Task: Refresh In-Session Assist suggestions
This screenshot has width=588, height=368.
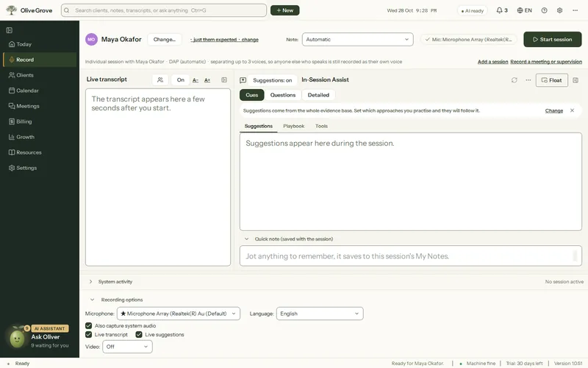Action: click(x=514, y=80)
